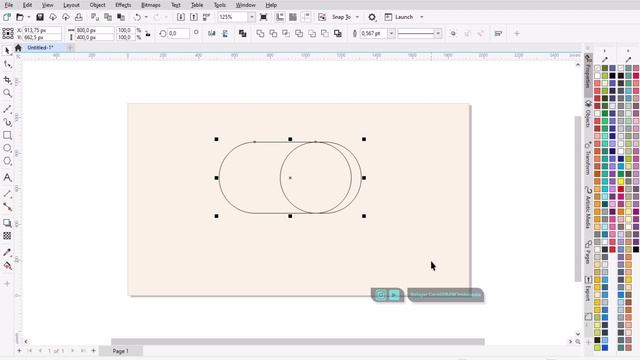Select the Interactive Fill tool
640x360 pixels.
pyautogui.click(x=7, y=266)
